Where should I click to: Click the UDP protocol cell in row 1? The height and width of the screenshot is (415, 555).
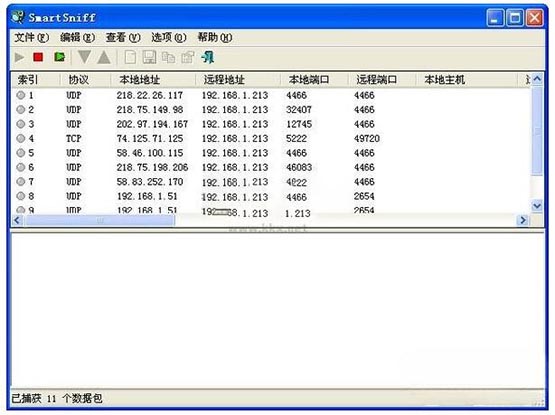74,95
